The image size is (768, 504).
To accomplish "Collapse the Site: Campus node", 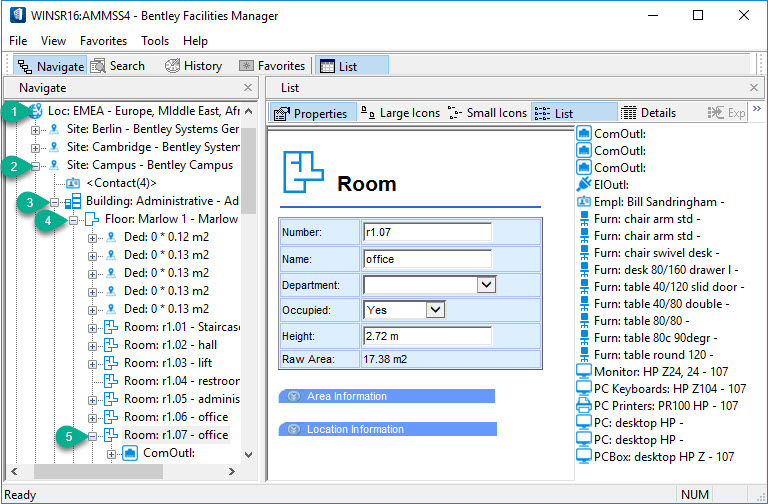I will coord(35,166).
